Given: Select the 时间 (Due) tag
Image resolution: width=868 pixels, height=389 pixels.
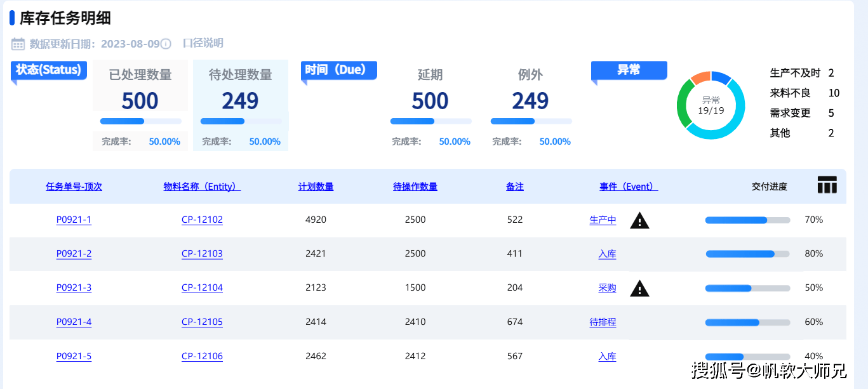Looking at the screenshot, I should click(338, 70).
